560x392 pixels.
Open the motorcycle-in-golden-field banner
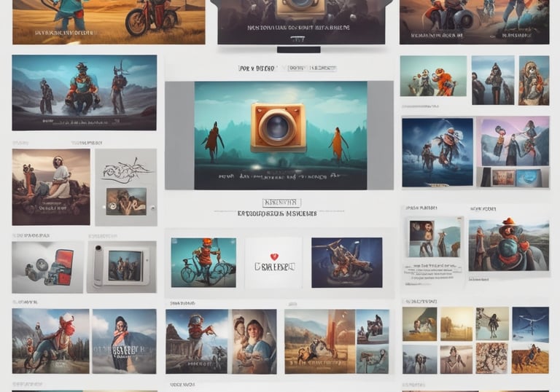pos(109,22)
